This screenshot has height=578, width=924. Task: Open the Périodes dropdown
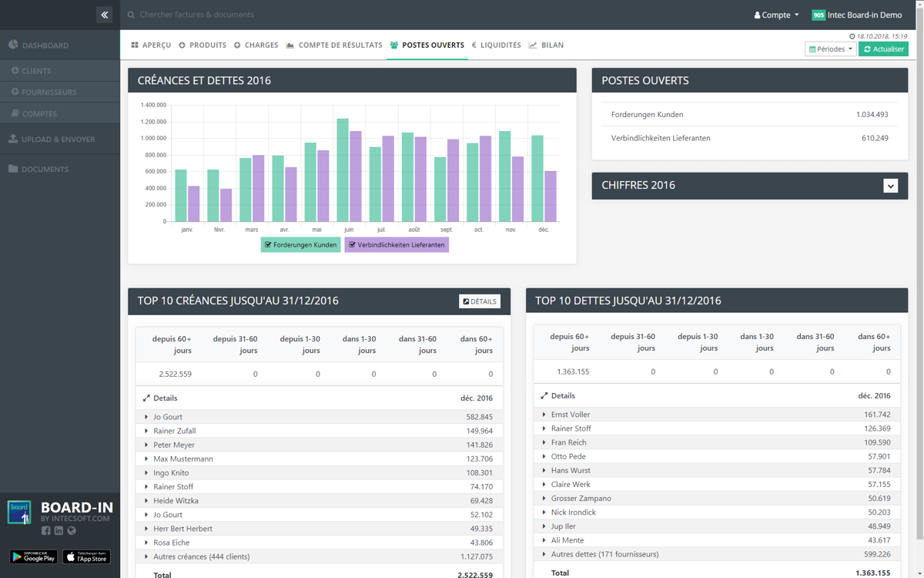[830, 49]
